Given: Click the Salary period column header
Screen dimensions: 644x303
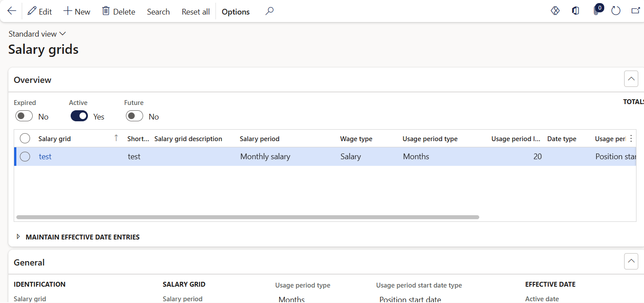Looking at the screenshot, I should click(260, 139).
